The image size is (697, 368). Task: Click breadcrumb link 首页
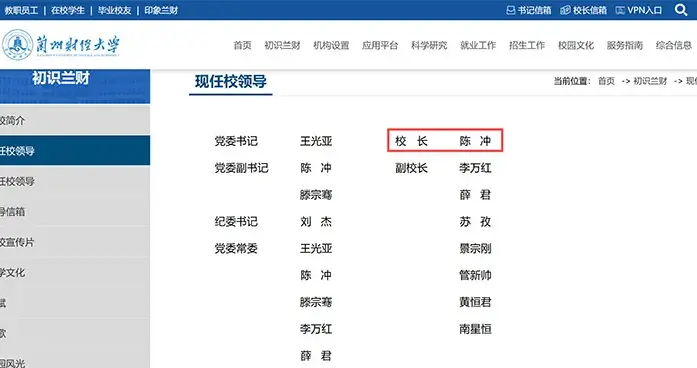(606, 81)
